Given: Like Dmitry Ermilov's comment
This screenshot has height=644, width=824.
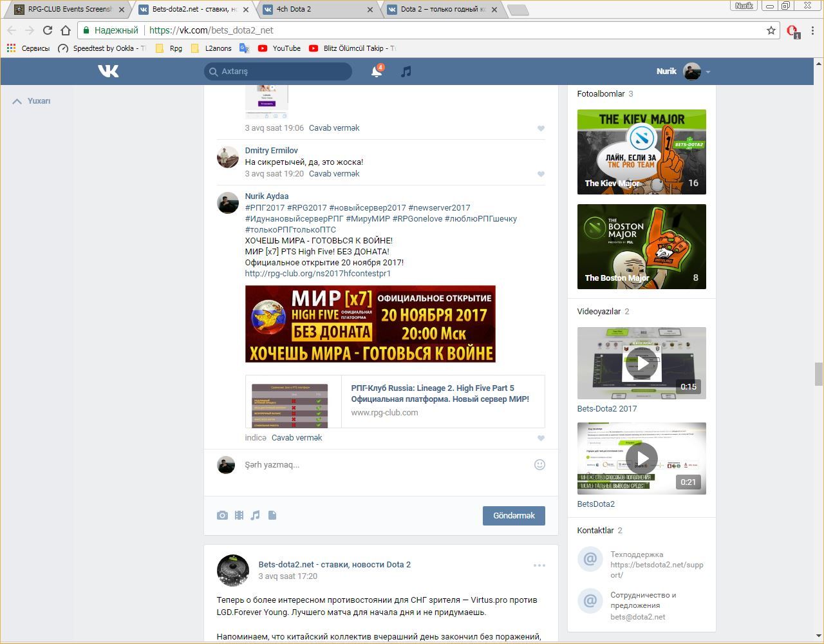Looking at the screenshot, I should [x=541, y=174].
